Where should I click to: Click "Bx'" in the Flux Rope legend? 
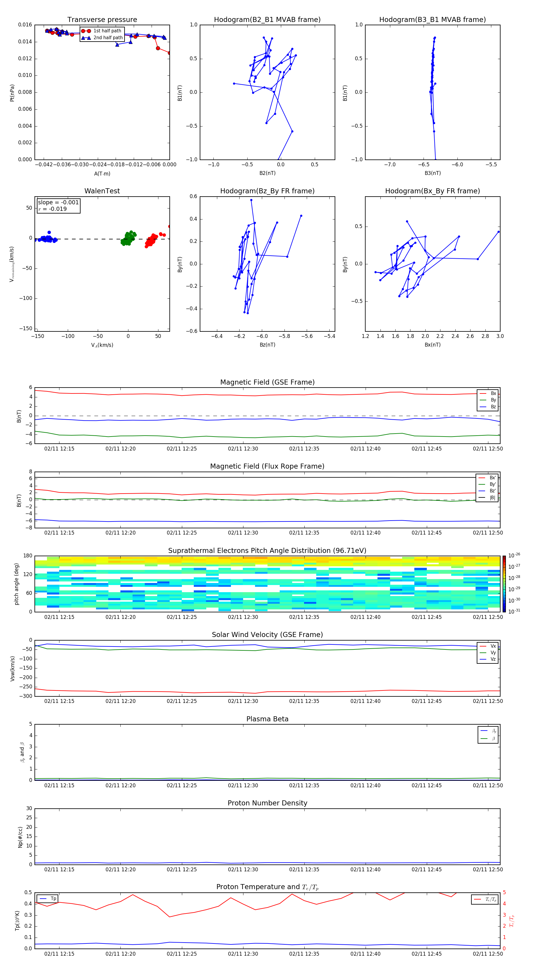click(x=487, y=478)
